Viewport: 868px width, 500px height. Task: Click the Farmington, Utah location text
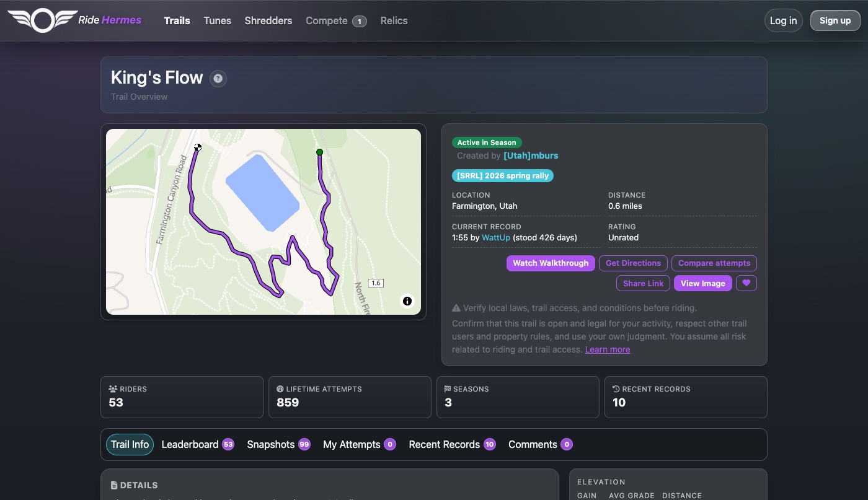pos(484,206)
